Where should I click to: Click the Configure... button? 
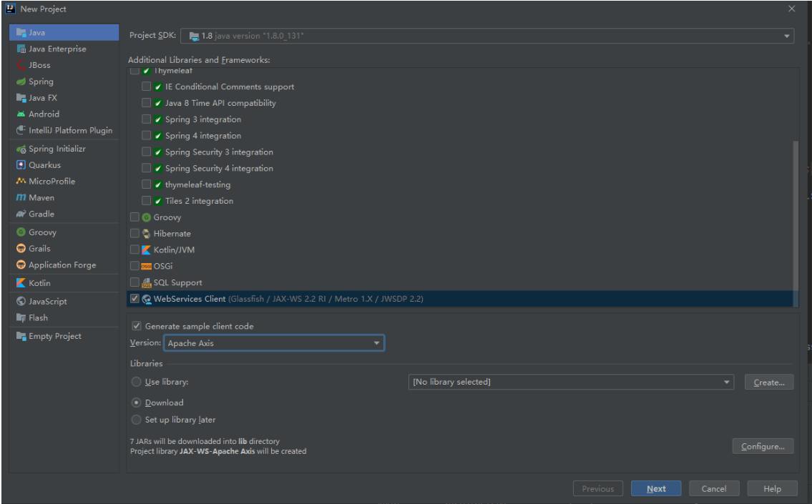click(763, 447)
